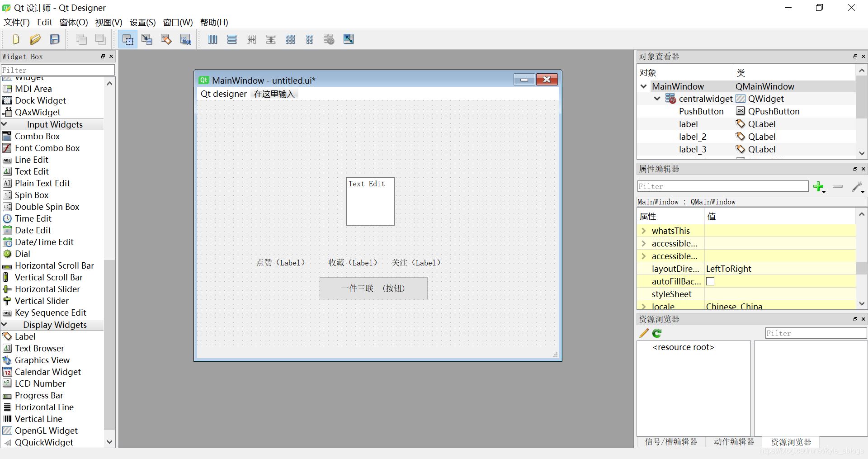Screen dimensions: 868x459
Task: Click the green Add Dynamic Property button
Action: coord(819,187)
